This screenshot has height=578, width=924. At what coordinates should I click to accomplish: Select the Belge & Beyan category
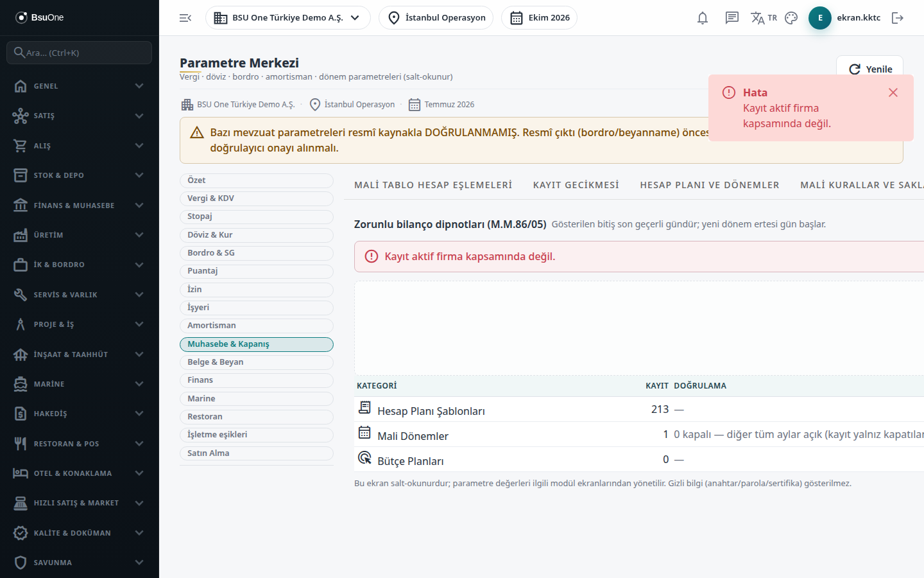[x=257, y=362]
